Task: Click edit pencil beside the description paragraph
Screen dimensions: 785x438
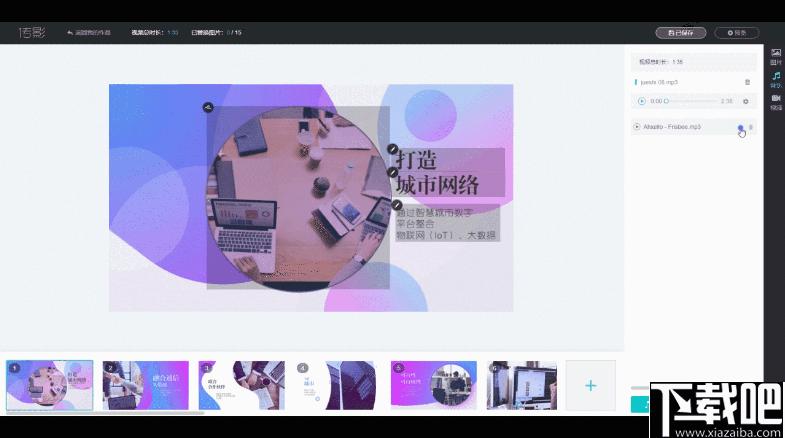Action: coord(397,204)
